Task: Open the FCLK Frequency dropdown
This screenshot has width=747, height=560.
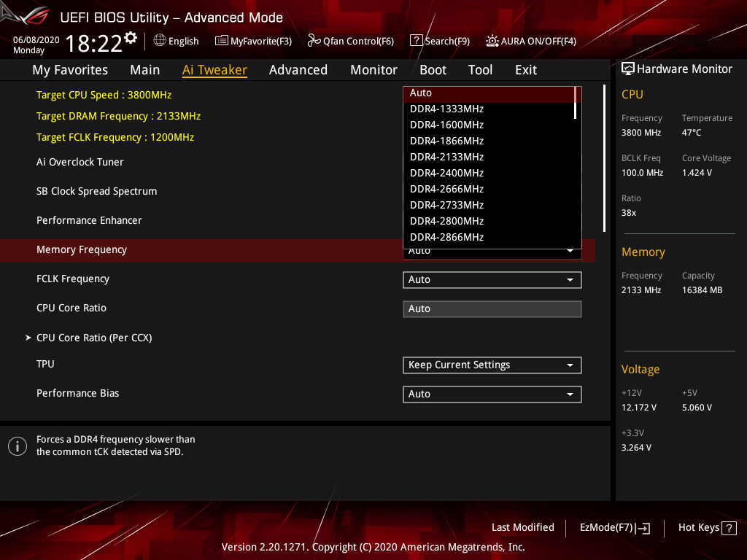Action: coord(492,280)
